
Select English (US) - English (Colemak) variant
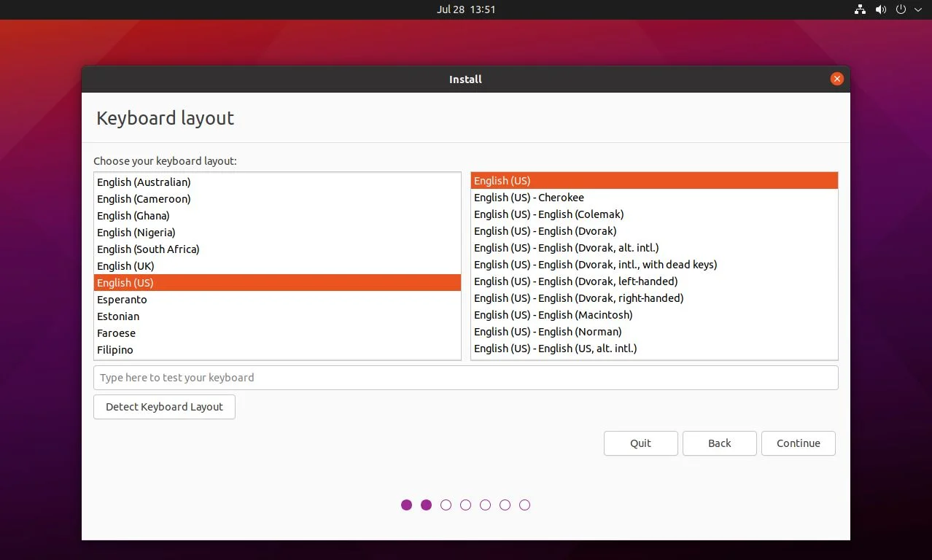point(654,214)
